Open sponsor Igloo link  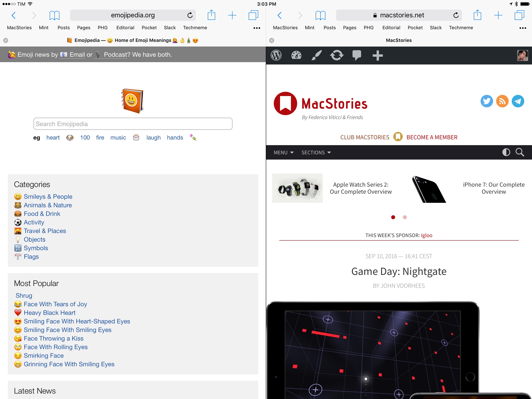(x=427, y=235)
